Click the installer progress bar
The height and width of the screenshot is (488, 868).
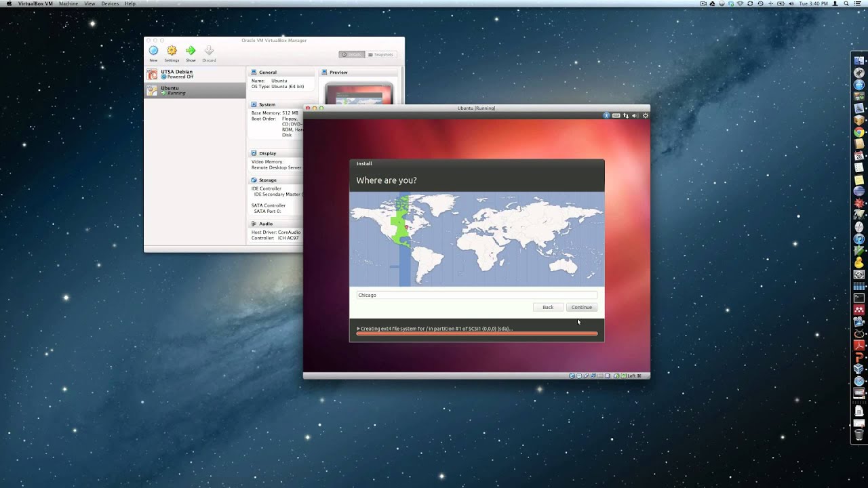(477, 333)
